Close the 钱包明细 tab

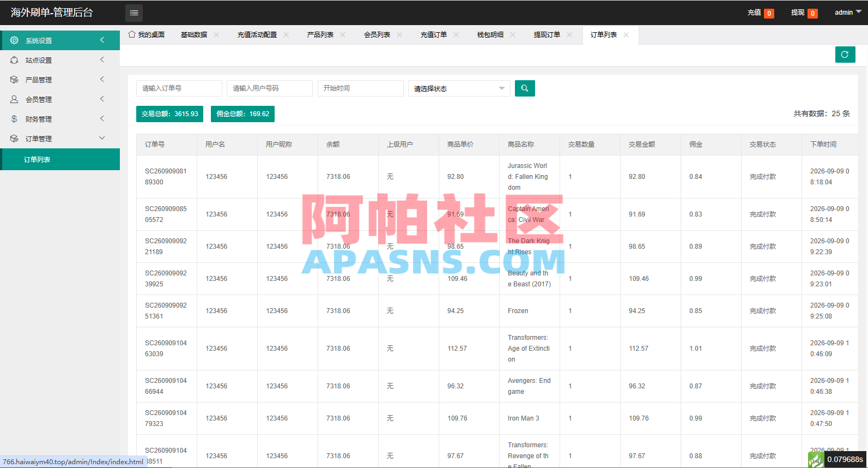513,34
